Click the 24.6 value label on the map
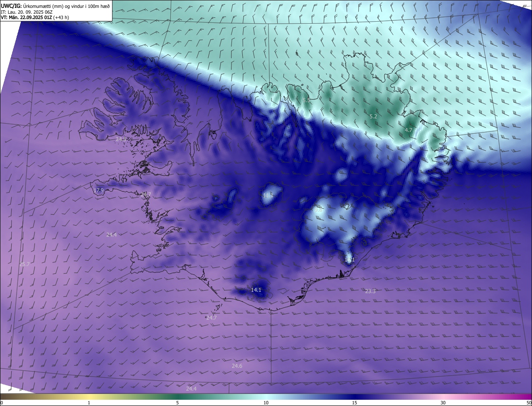The height and width of the screenshot is (406, 532). [237, 366]
